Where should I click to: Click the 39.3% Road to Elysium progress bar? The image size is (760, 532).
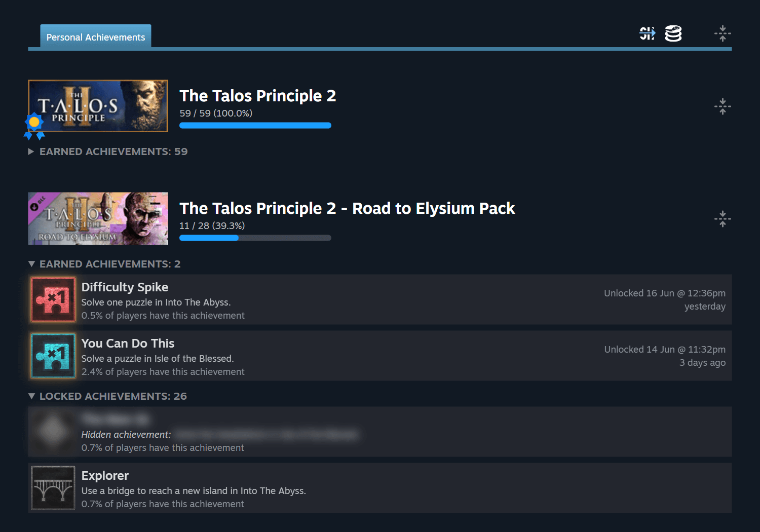click(255, 238)
